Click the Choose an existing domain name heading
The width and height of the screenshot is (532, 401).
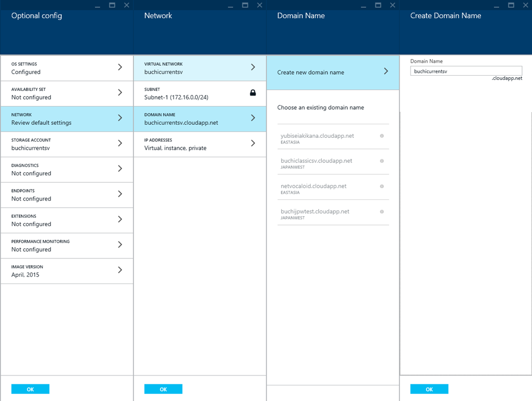(x=321, y=107)
